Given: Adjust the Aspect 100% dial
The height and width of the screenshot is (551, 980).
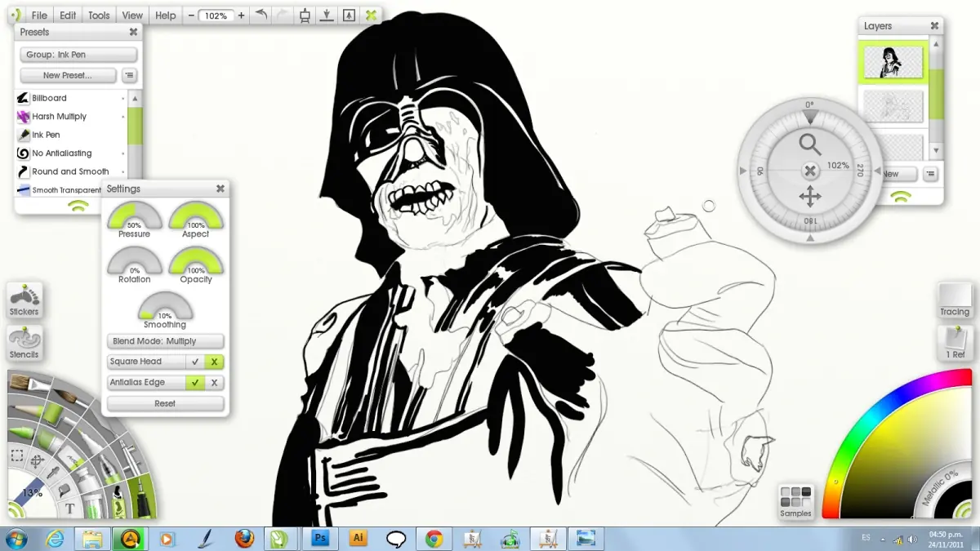Looking at the screenshot, I should coord(196,219).
